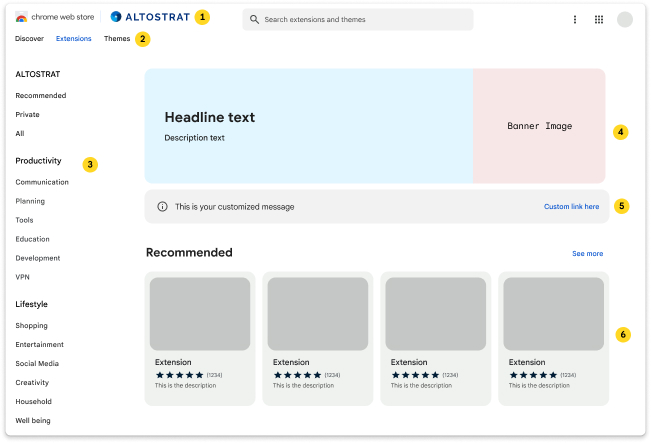Click the Productivity sidebar heading
This screenshot has height=443, width=651.
pos(38,161)
